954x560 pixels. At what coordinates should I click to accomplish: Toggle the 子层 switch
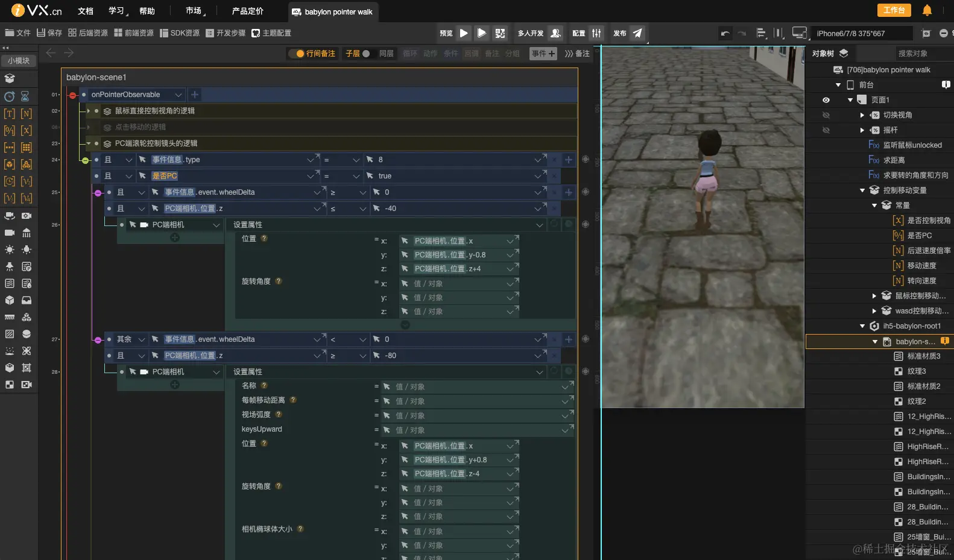[x=366, y=54]
